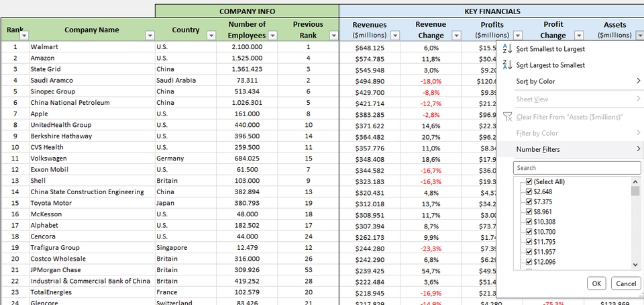Uncheck the $11.795 checkbox
644x305 pixels.
(529, 242)
